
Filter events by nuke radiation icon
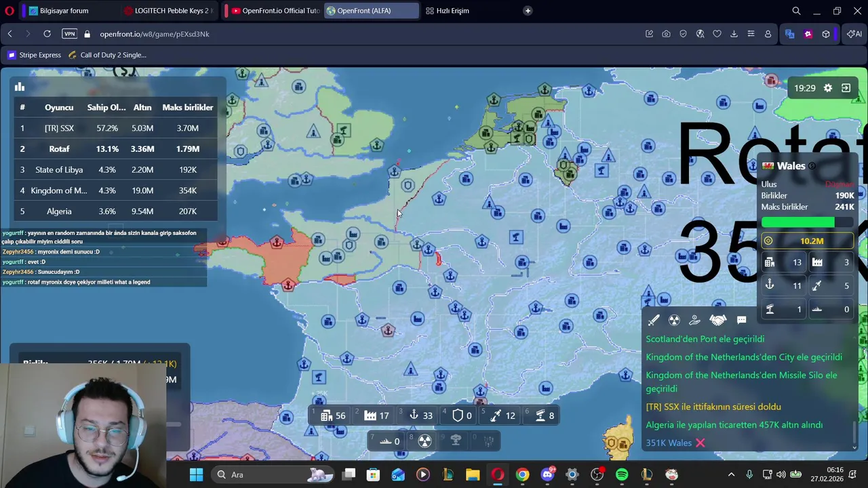[x=674, y=320]
